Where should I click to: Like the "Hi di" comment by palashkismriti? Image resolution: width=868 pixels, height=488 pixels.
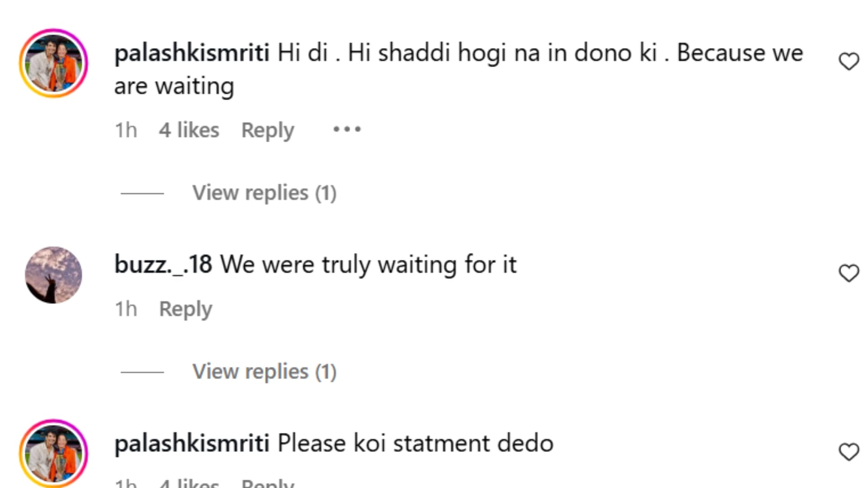849,61
